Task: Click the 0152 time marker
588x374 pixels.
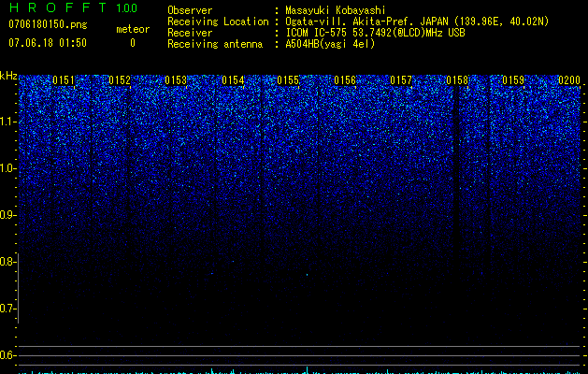Action: click(120, 80)
